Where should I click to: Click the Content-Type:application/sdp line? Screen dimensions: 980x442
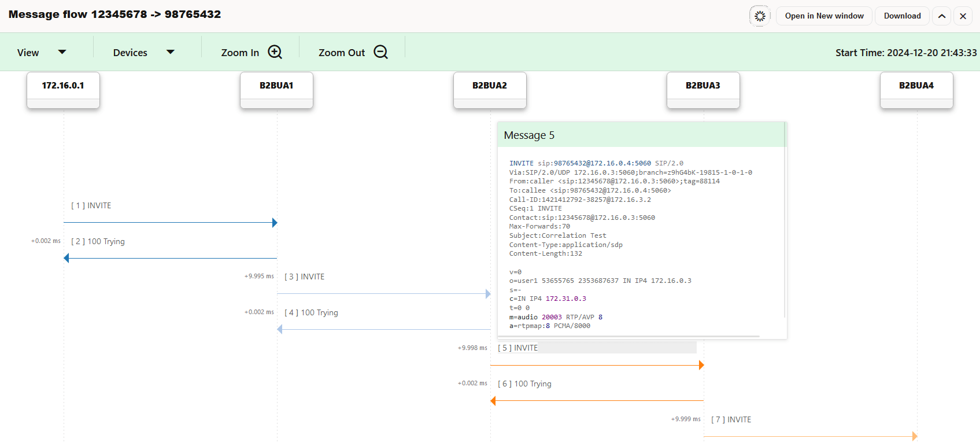(x=566, y=245)
